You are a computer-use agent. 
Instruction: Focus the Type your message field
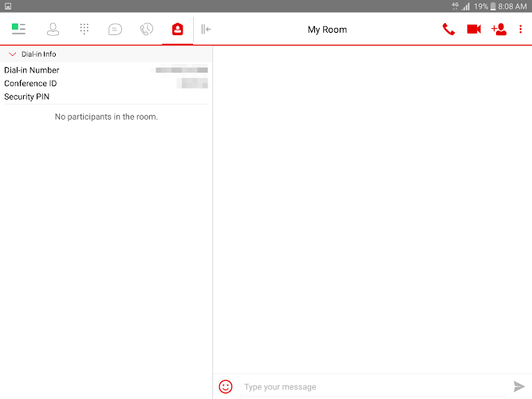tap(372, 387)
